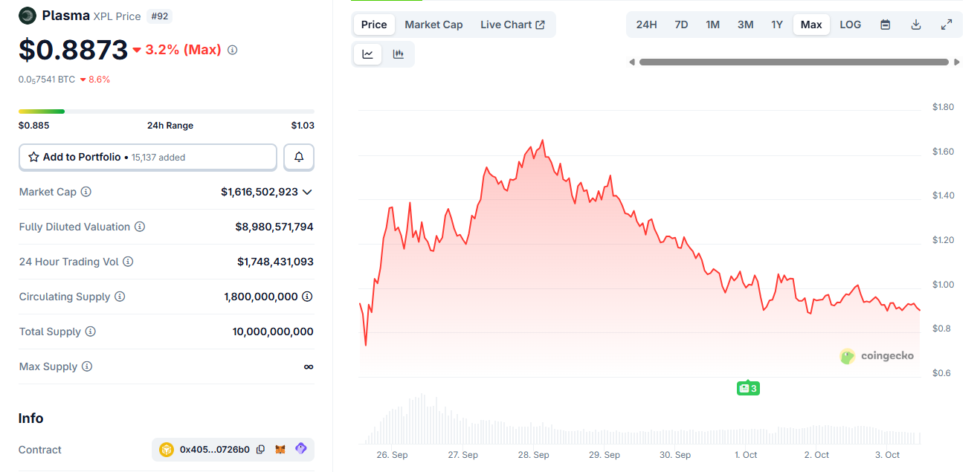The height and width of the screenshot is (472, 980).
Task: Click the green news marker on chart
Action: click(x=748, y=388)
